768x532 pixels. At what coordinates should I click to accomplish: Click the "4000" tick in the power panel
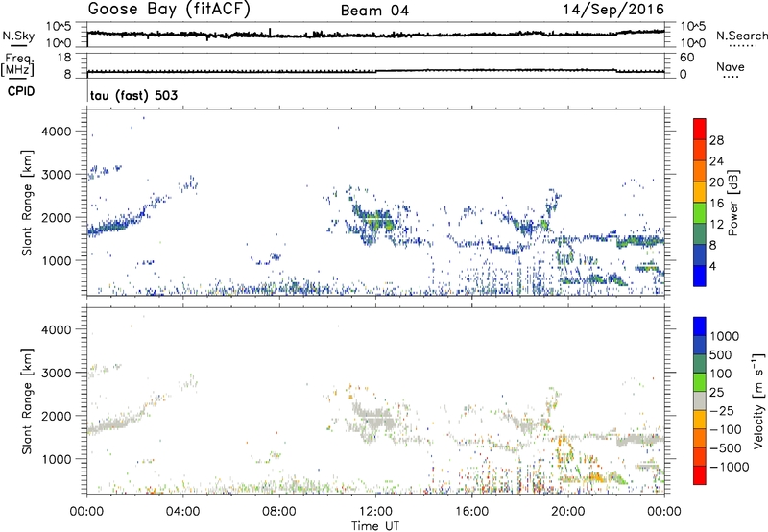coord(57,132)
